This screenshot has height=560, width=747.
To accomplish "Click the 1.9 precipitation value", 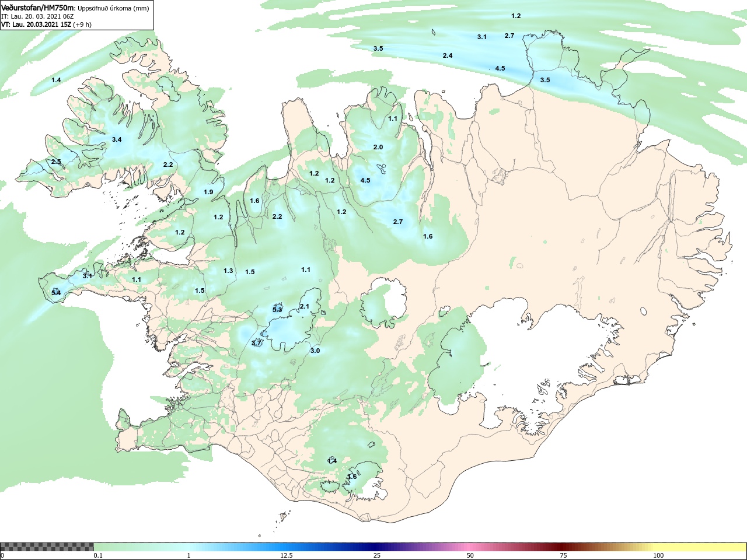I will tap(208, 192).
